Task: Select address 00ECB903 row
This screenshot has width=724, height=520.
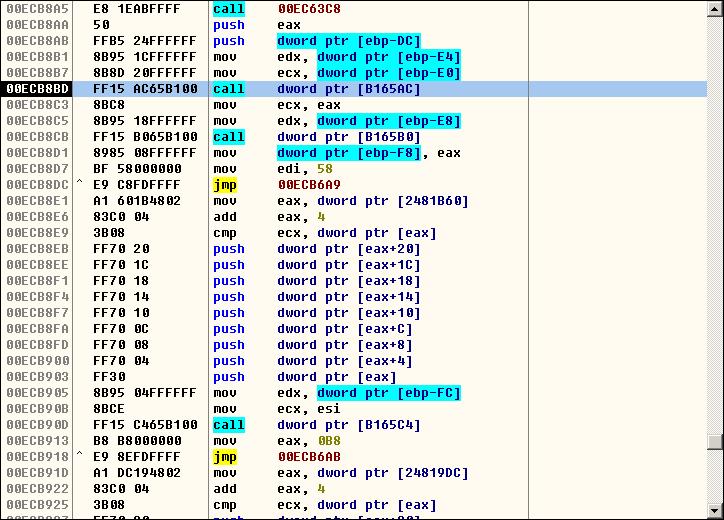Action: tap(354, 377)
